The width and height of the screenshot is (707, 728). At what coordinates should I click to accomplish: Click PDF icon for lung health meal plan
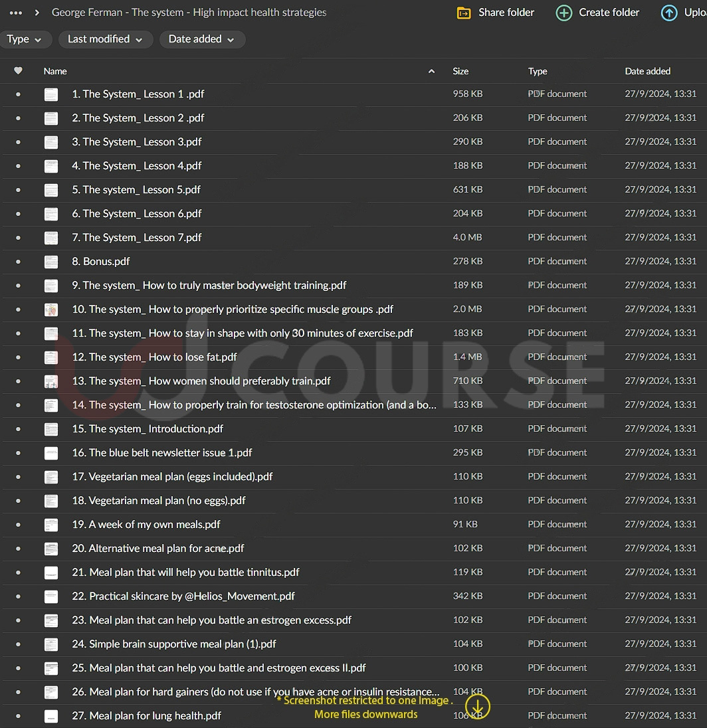tap(51, 716)
